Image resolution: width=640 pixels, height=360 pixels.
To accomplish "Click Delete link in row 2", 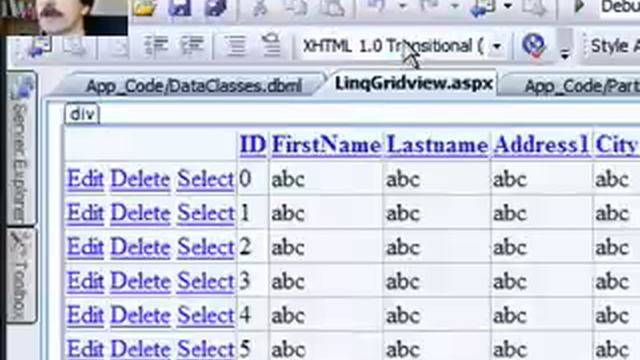I will point(140,247).
